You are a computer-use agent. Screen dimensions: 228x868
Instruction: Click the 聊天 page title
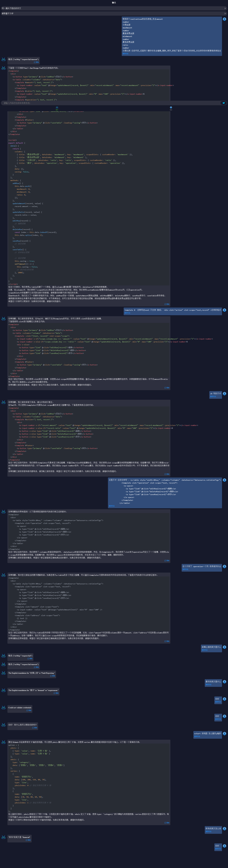[114, 3]
